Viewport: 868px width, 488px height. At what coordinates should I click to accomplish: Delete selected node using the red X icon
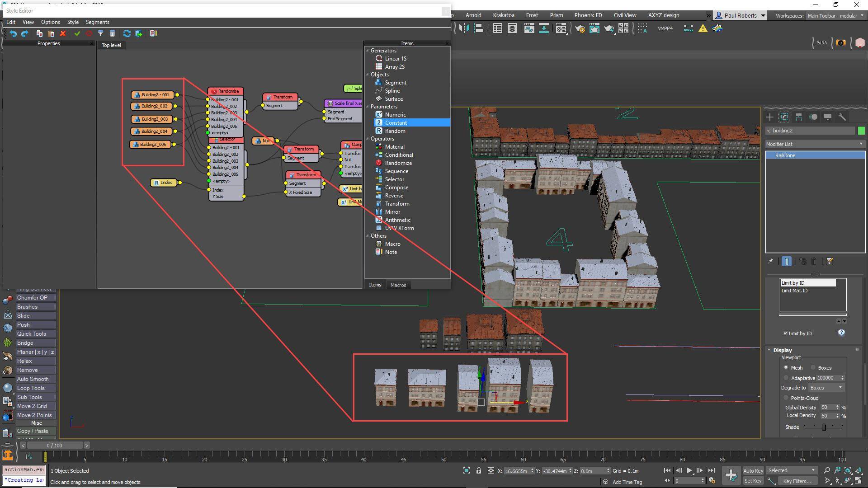point(63,33)
